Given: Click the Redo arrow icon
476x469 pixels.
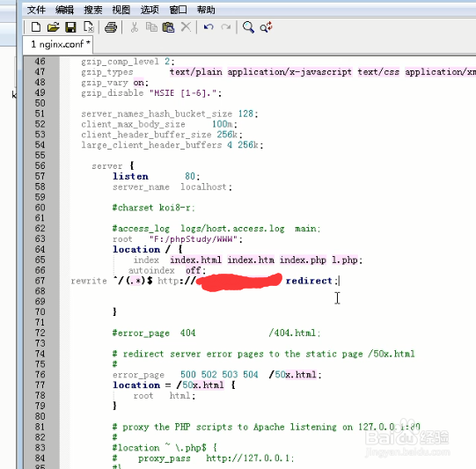Looking at the screenshot, I should coord(226,27).
